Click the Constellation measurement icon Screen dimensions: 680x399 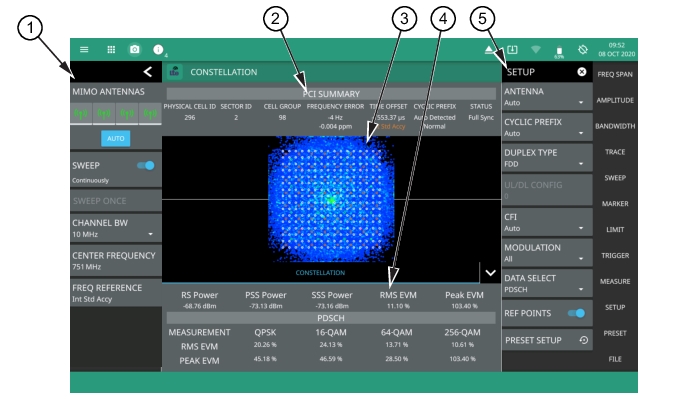[175, 72]
